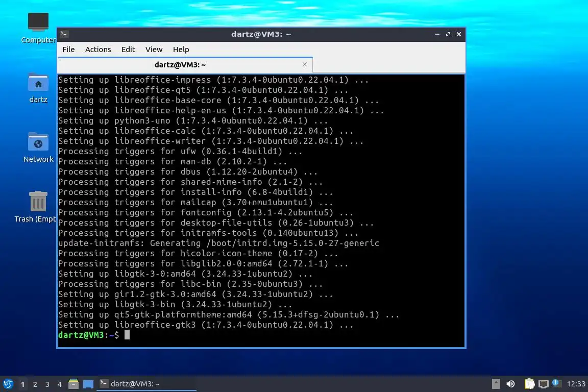Click the line 'Processing triggers for fontconfig'
The width and height of the screenshot is (588, 392).
[206, 212]
